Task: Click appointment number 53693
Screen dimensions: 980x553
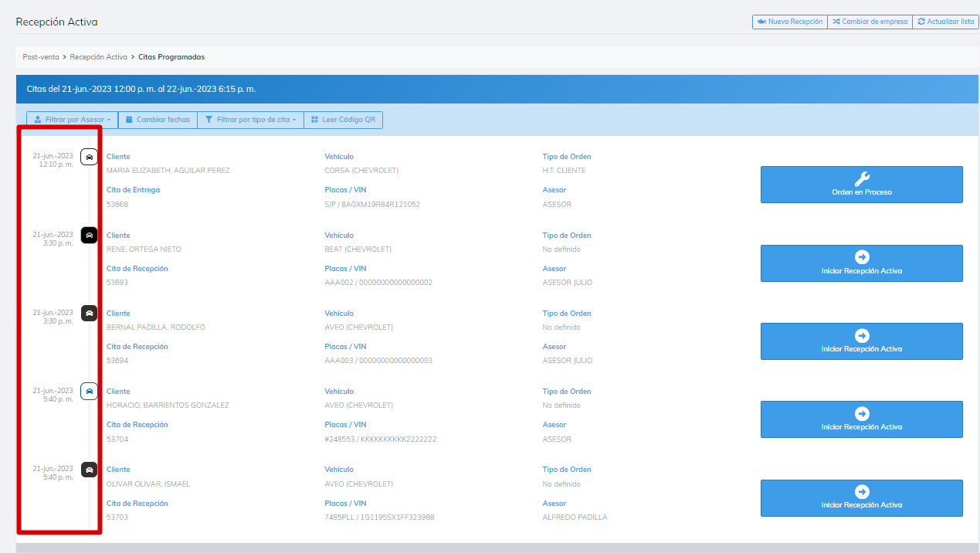Action: click(117, 283)
